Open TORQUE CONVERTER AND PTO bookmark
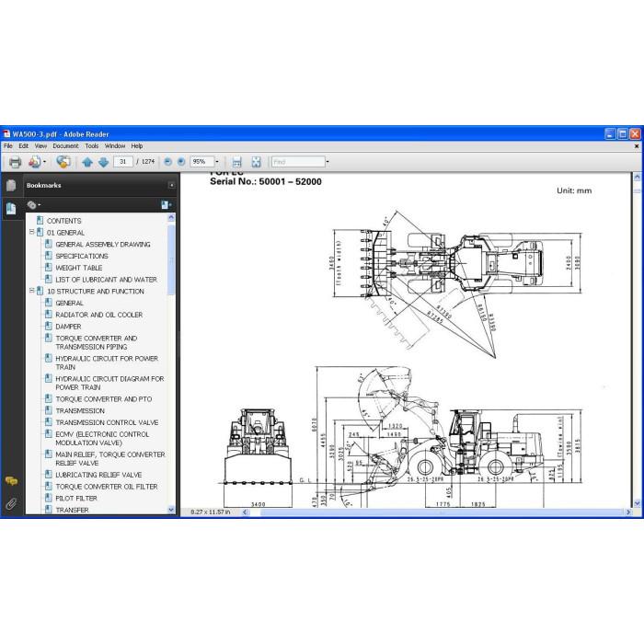Viewport: 644px width, 644px height. click(x=103, y=398)
